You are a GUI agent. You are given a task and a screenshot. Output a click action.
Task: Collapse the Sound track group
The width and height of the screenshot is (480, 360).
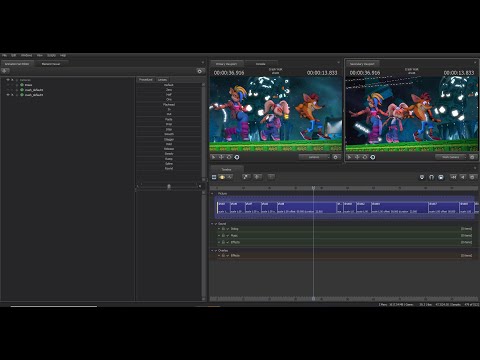coord(212,224)
